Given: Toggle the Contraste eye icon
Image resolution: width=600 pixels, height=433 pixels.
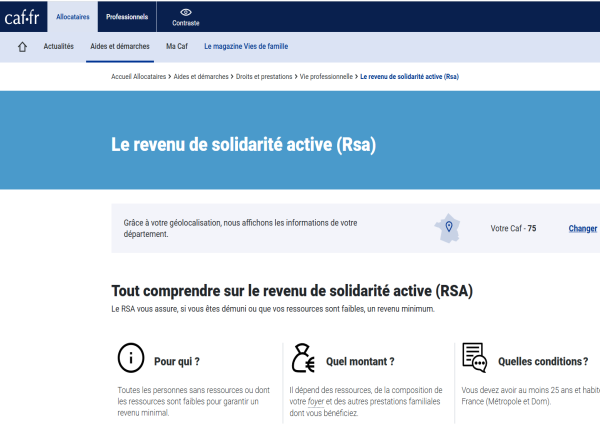Looking at the screenshot, I should [186, 12].
